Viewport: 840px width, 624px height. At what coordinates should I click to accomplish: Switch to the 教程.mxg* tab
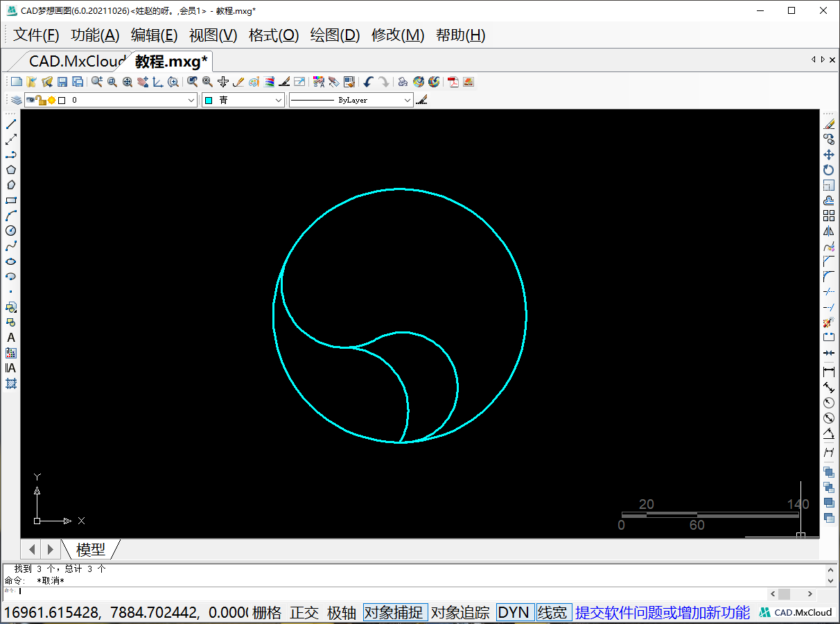[x=171, y=61]
